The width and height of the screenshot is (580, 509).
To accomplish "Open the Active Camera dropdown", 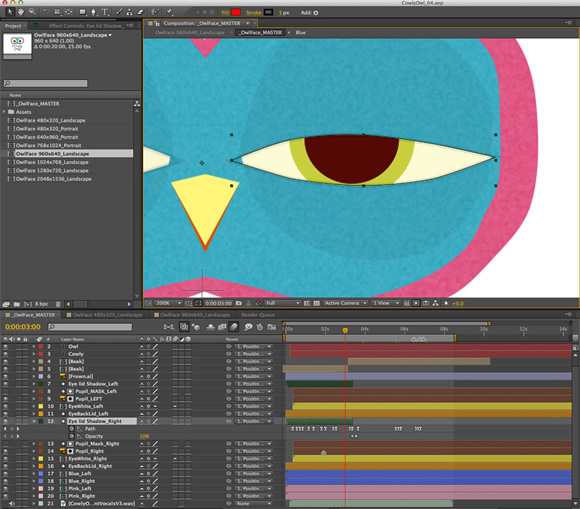I will 345,303.
